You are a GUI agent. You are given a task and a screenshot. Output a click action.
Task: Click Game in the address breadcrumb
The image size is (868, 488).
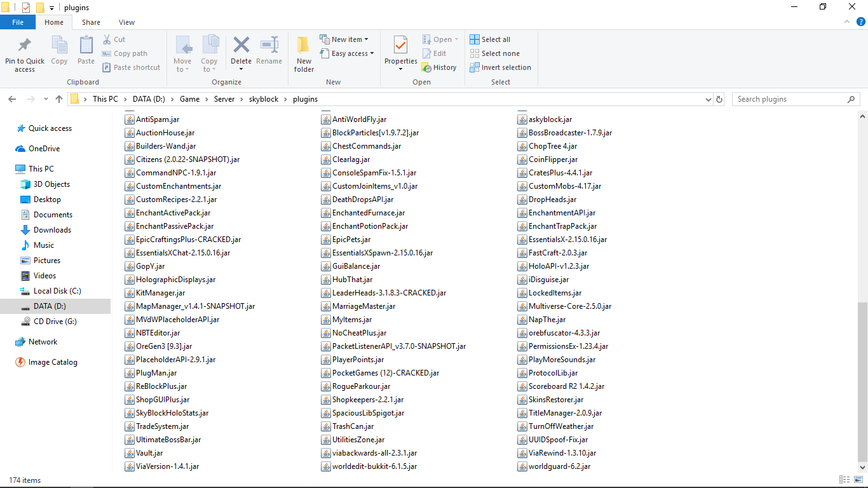pyautogui.click(x=189, y=99)
